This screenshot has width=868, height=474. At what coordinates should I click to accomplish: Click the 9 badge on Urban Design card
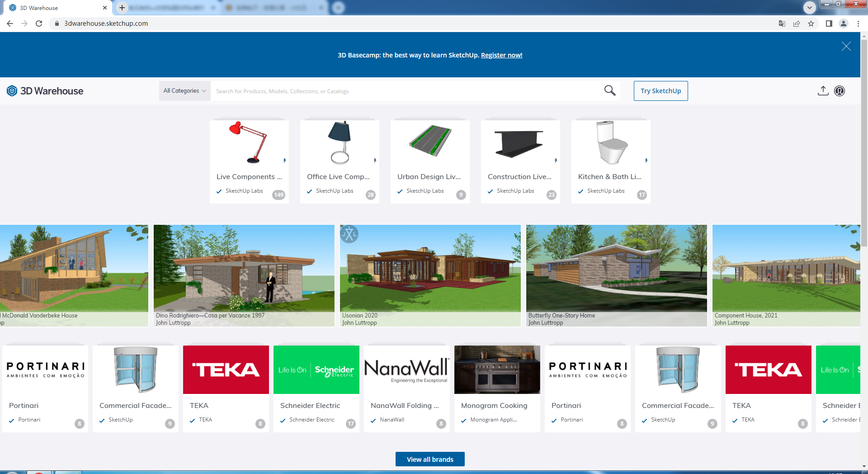point(461,195)
